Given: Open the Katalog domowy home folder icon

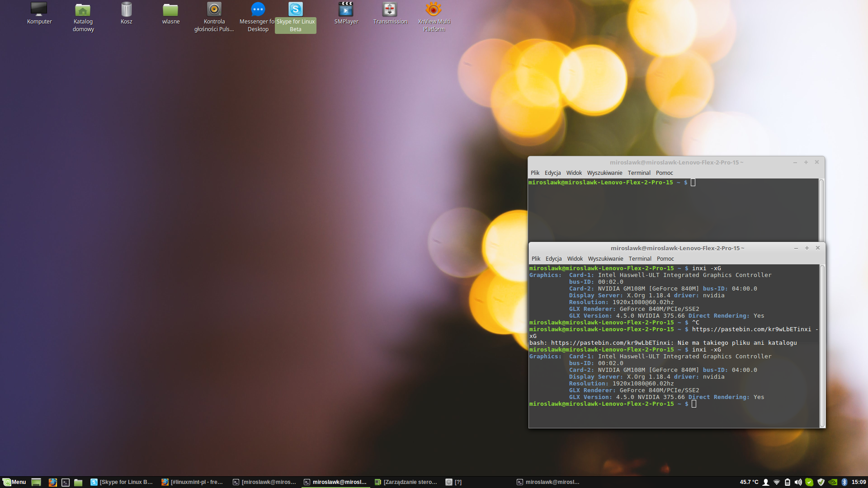Looking at the screenshot, I should pos(83,17).
